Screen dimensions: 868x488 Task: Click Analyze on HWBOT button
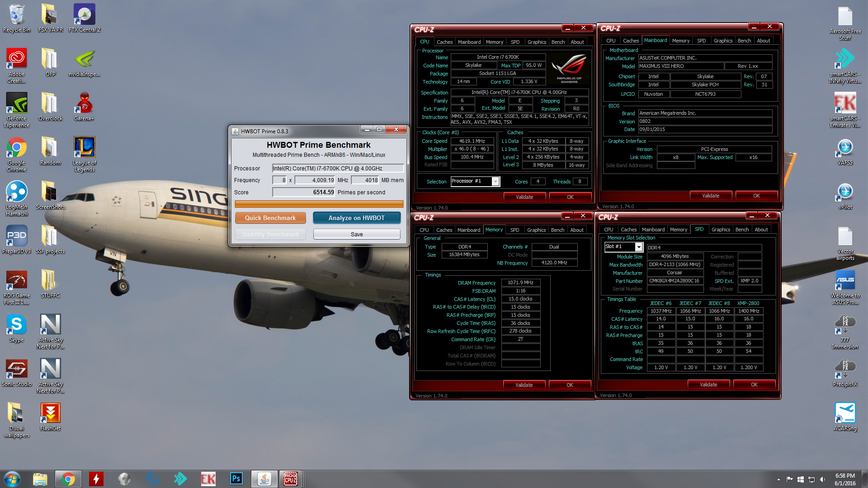click(x=356, y=218)
